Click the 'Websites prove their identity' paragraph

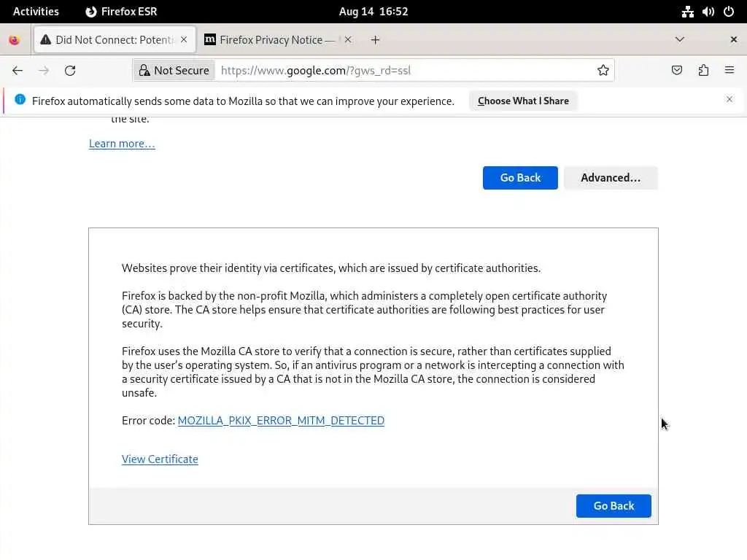[x=331, y=268]
